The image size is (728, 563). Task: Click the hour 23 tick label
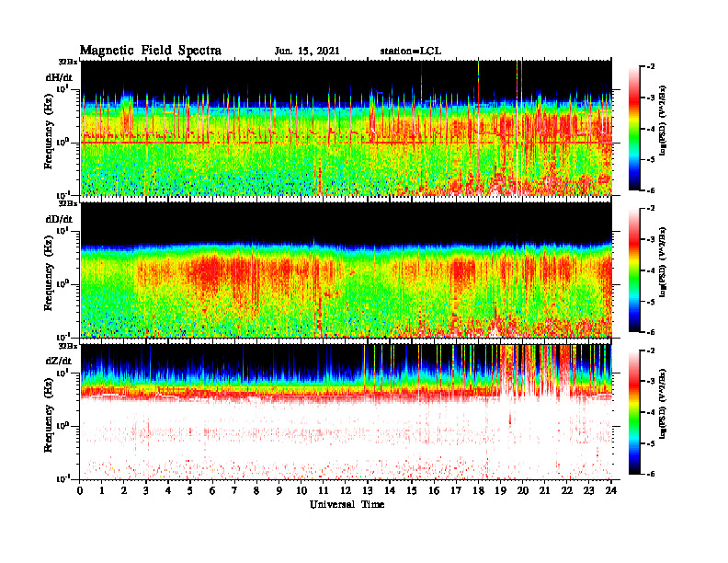(x=588, y=490)
